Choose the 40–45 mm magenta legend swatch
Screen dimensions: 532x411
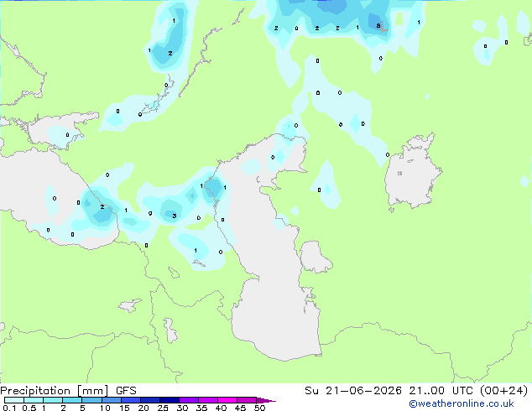click(227, 400)
